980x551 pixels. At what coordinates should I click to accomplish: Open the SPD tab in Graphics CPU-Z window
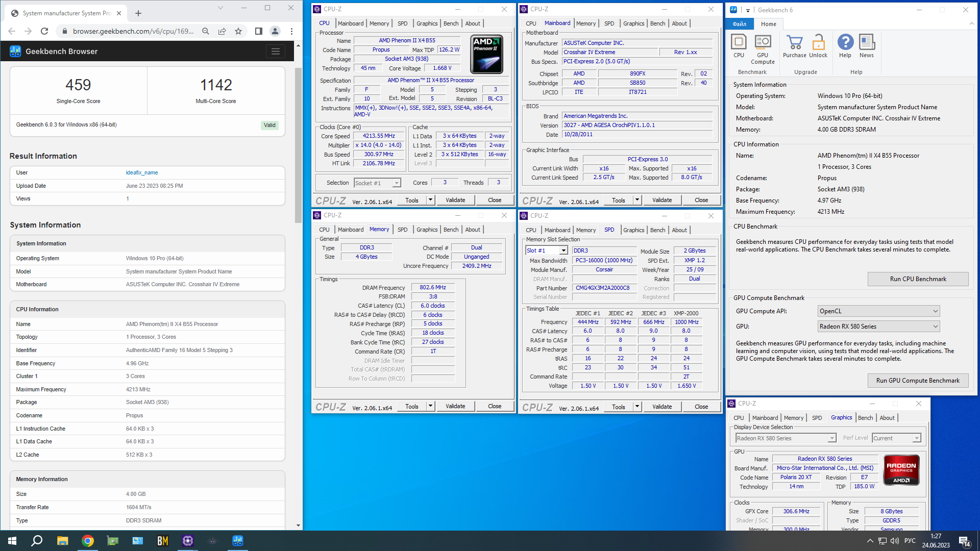click(817, 418)
